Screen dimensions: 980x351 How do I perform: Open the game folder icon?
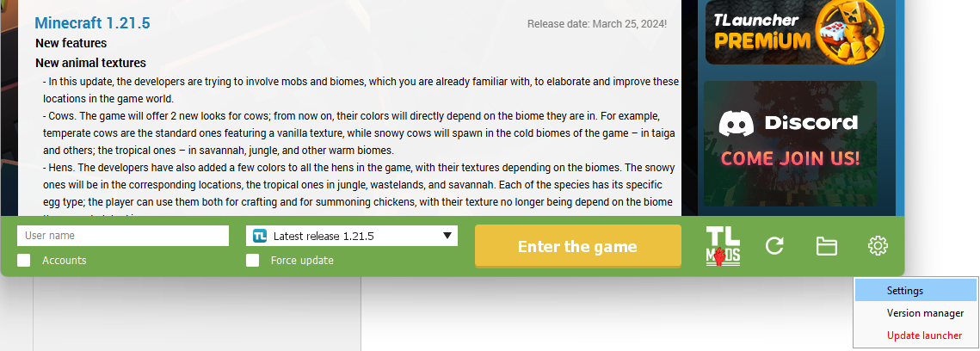pos(826,246)
